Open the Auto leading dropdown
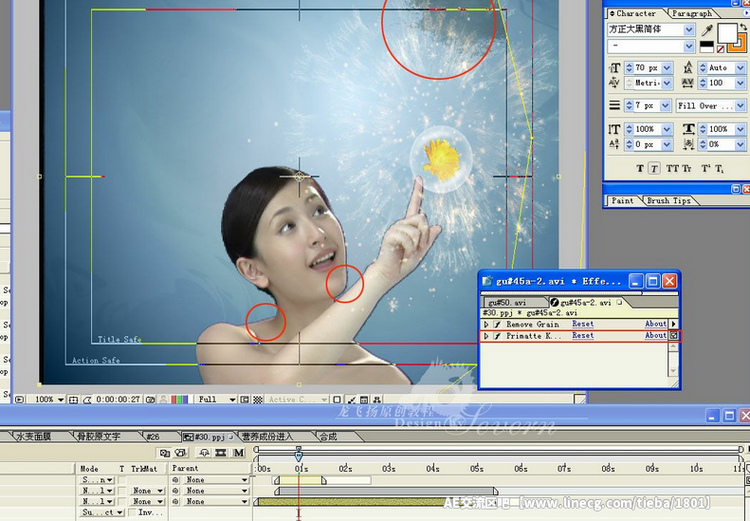 pos(740,68)
